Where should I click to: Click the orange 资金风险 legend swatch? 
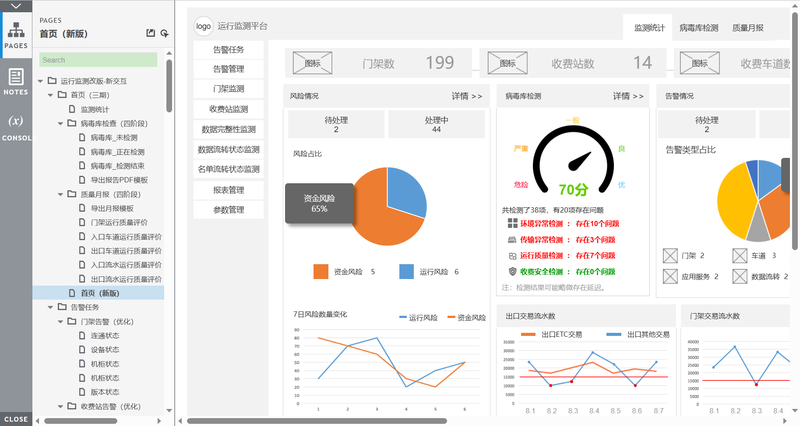[x=321, y=271]
